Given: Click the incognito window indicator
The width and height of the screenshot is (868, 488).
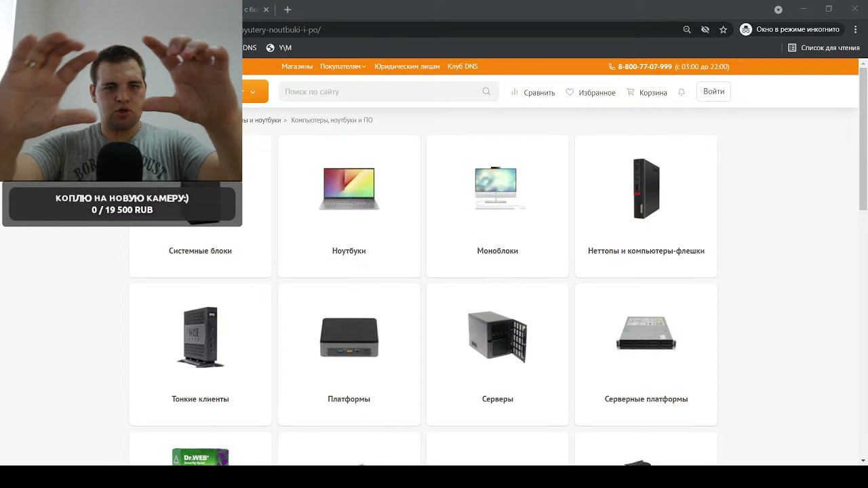Looking at the screenshot, I should coord(790,30).
